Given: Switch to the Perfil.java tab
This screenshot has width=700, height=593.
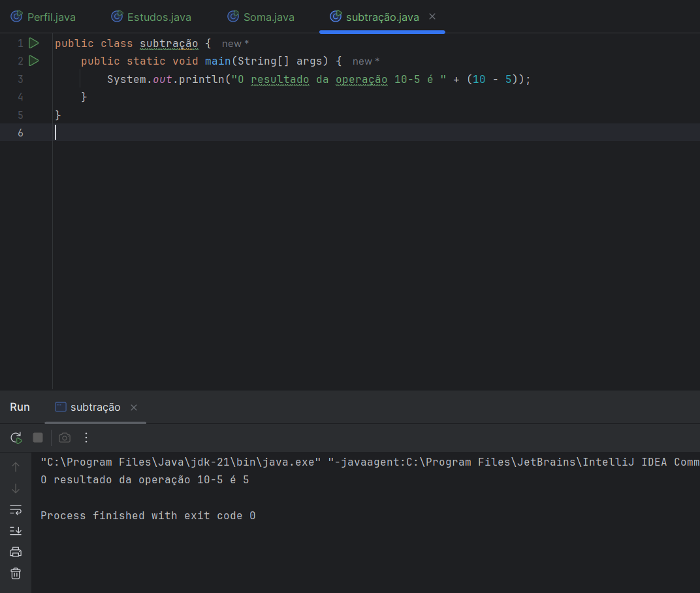Looking at the screenshot, I should point(43,17).
